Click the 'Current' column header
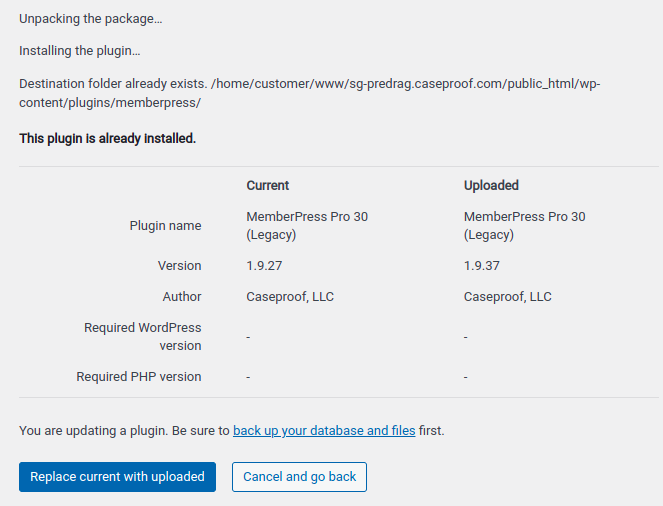 [x=268, y=186]
